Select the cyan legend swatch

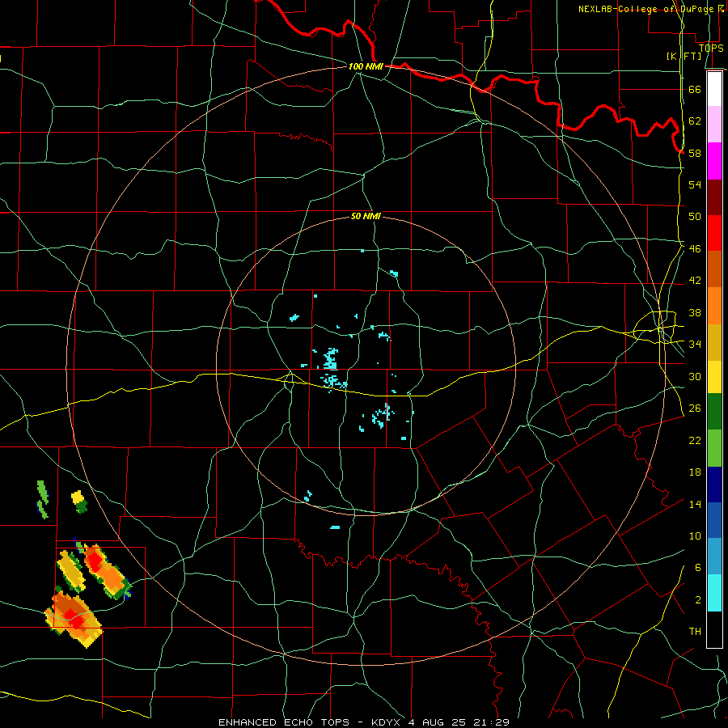coord(714,593)
